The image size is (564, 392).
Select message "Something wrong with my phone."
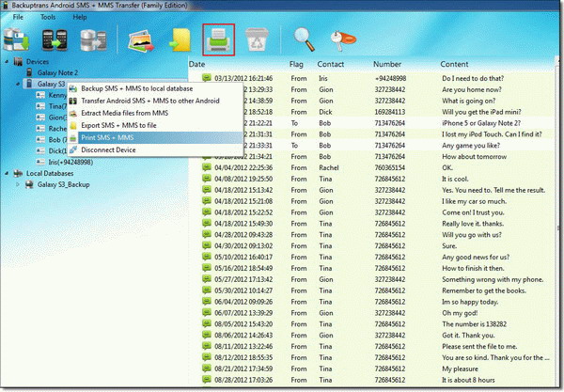tap(493, 279)
